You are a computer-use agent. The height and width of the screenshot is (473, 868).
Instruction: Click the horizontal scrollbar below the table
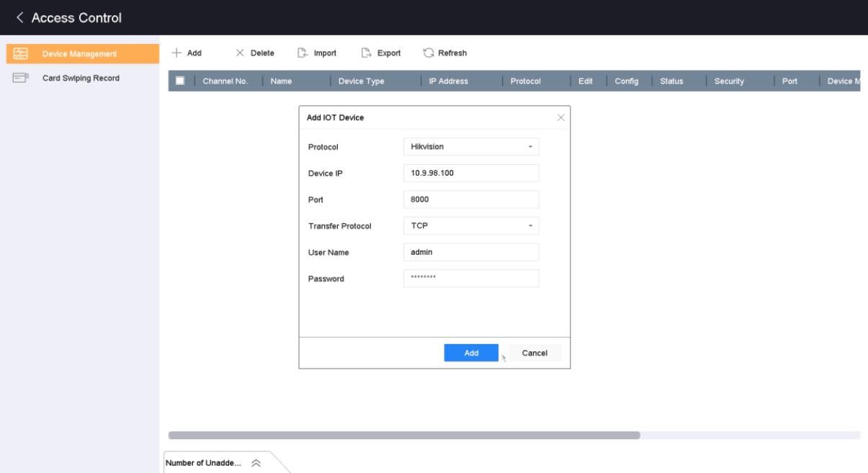403,435
